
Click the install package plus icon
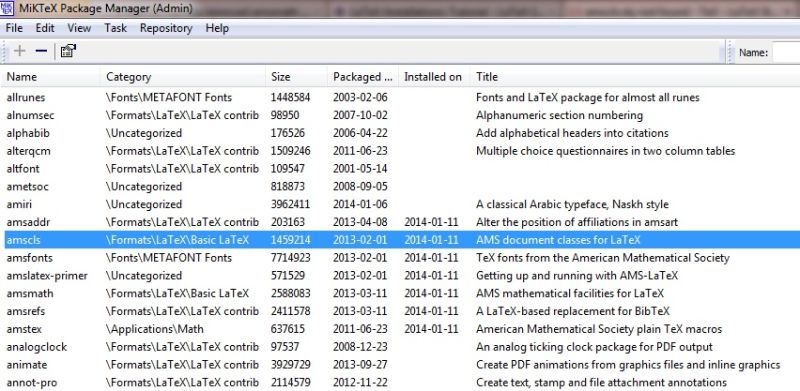(x=19, y=51)
